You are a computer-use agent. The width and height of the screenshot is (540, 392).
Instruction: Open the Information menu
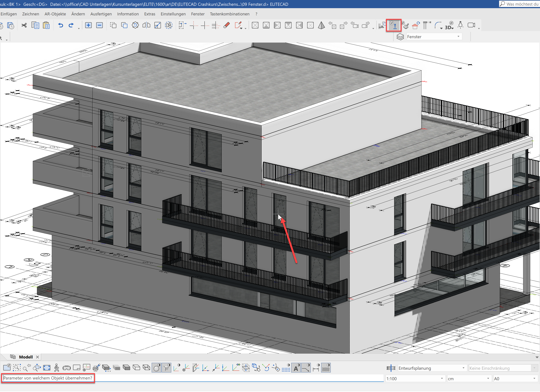pos(128,14)
